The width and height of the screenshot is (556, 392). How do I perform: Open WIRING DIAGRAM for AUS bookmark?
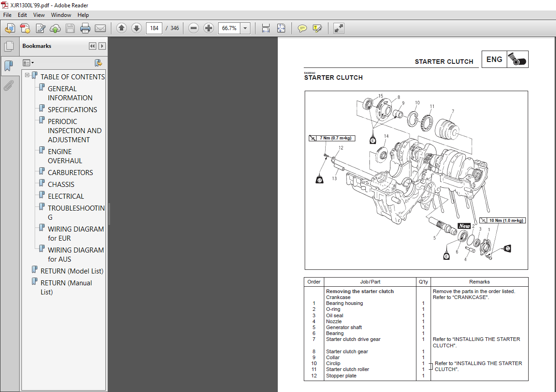click(x=76, y=254)
